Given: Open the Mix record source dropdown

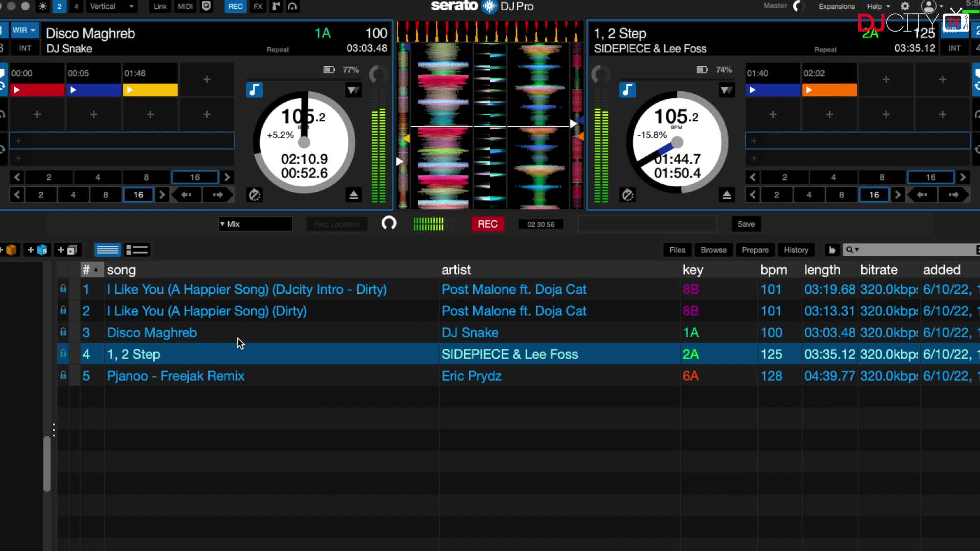Looking at the screenshot, I should click(x=255, y=224).
